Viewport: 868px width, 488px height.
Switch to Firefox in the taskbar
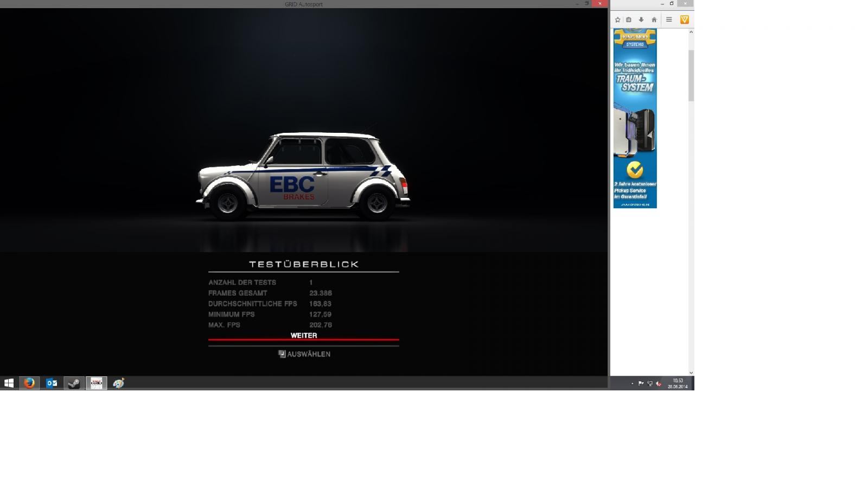(29, 383)
